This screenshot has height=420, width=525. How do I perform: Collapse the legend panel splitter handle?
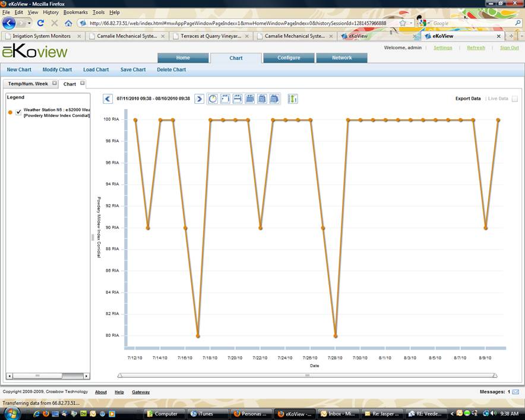point(92,237)
